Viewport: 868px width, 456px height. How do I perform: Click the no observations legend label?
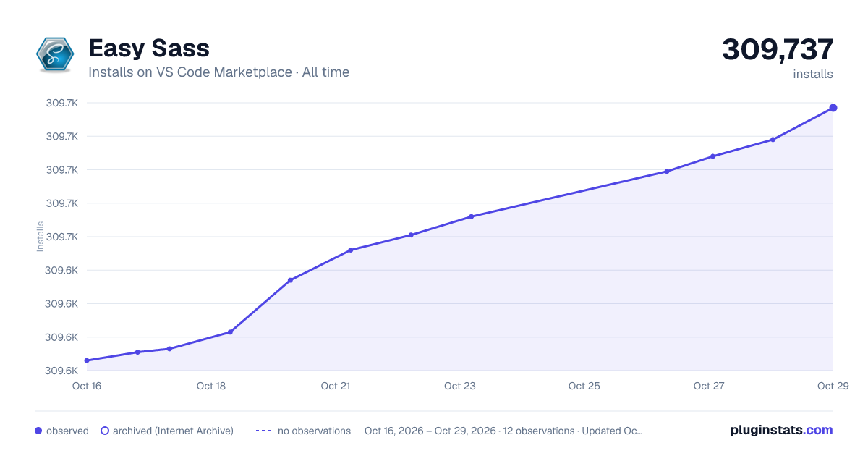(314, 431)
